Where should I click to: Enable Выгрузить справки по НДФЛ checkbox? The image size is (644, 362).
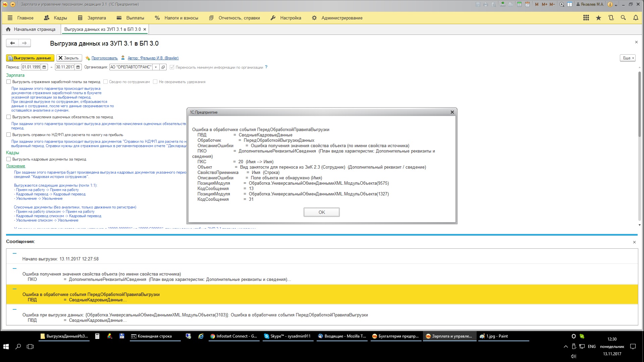click(x=9, y=135)
